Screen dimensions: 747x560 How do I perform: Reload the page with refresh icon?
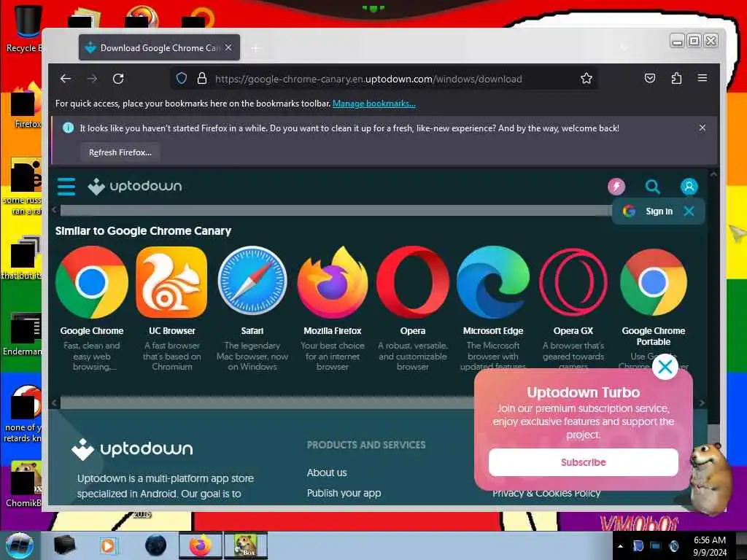(x=118, y=79)
